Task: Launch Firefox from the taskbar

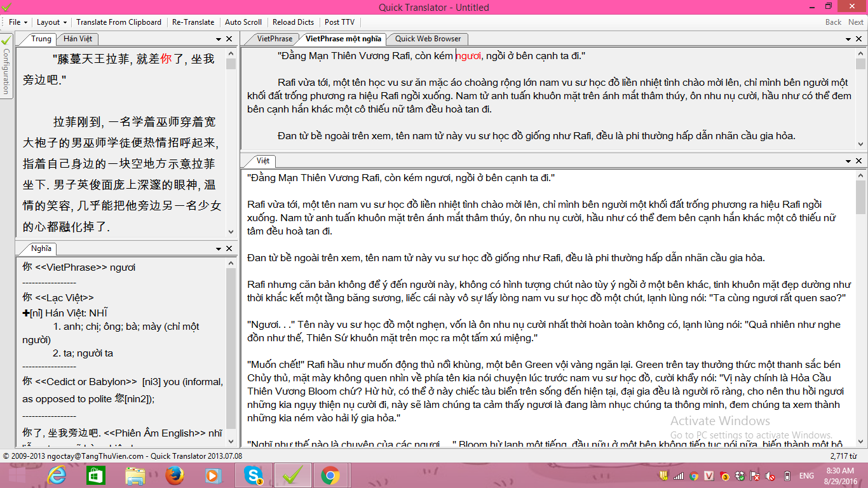Action: (x=175, y=475)
